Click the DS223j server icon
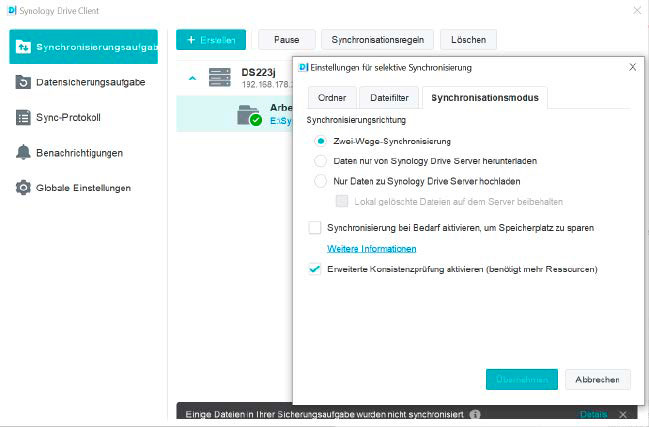 click(220, 77)
